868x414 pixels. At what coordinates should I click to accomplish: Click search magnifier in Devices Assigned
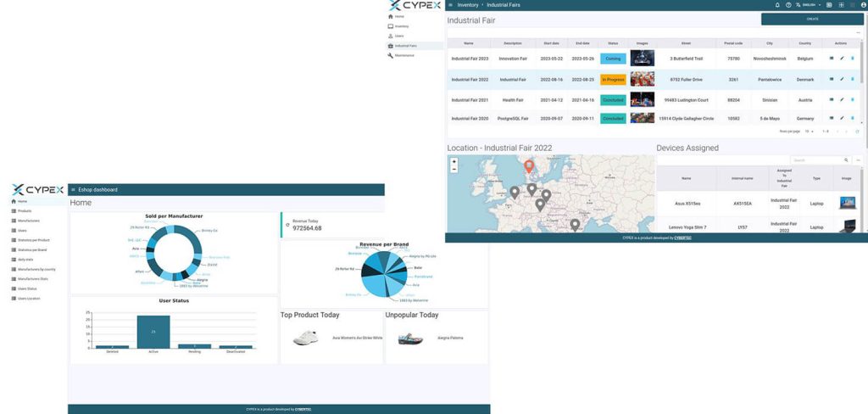(x=845, y=159)
